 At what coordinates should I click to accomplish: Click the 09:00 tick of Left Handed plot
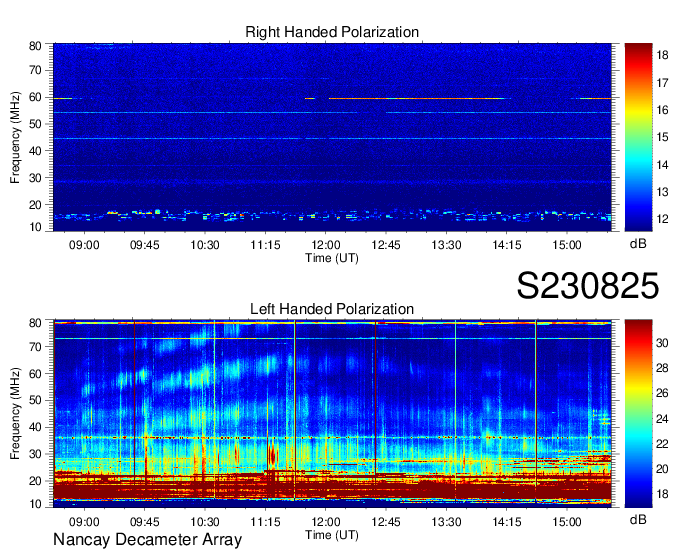84,522
